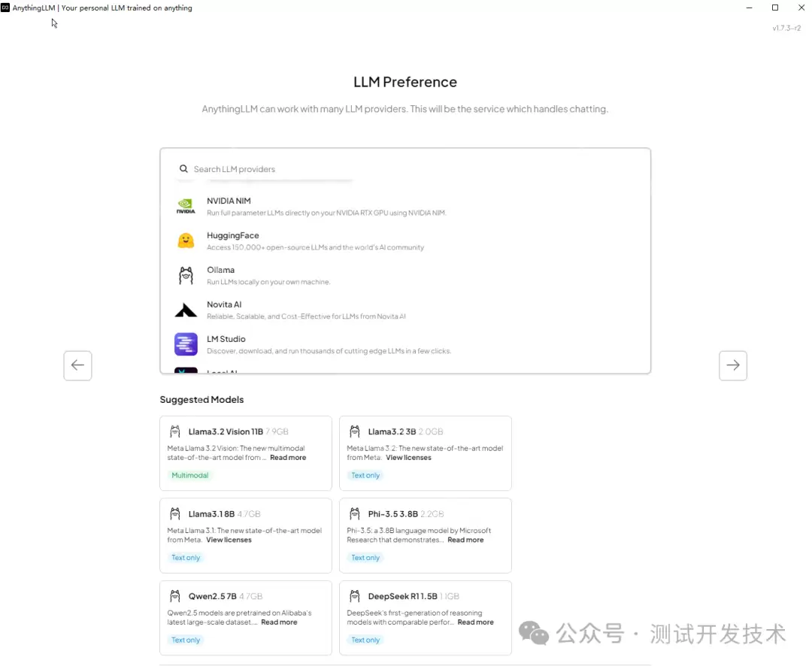Screen dimensions: 812x666
Task: Click the Llama3.2 Vision 11B model icon
Action: 174,431
